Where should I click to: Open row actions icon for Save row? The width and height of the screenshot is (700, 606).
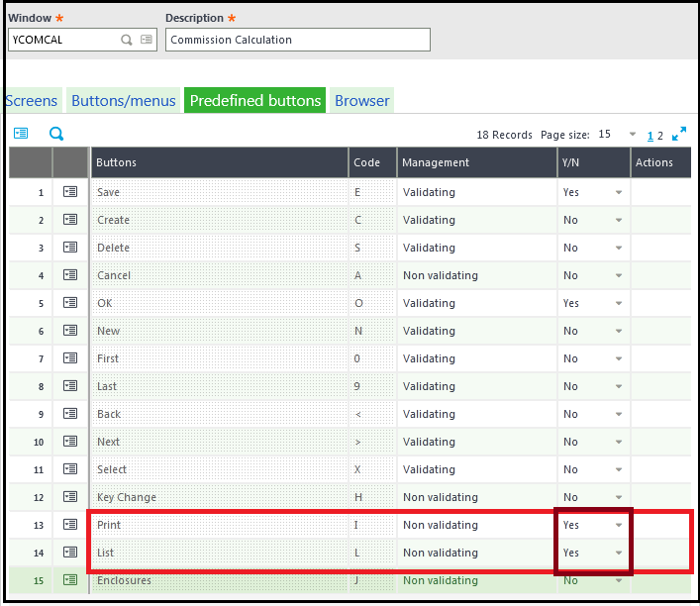[x=70, y=192]
